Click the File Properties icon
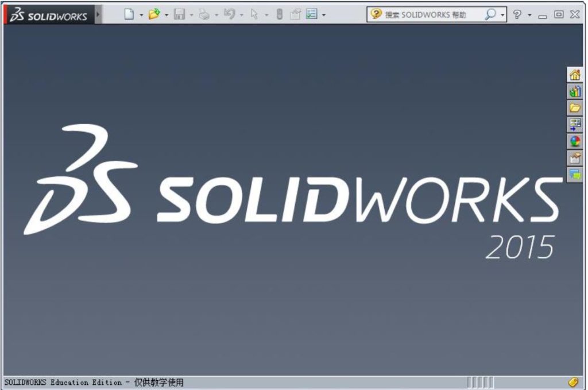Viewport: 588px width, 390px height. click(x=296, y=14)
